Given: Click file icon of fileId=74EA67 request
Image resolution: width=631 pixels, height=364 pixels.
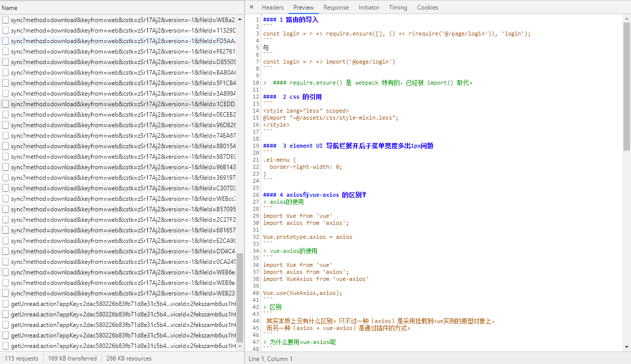Looking at the screenshot, I should click(x=6, y=135).
